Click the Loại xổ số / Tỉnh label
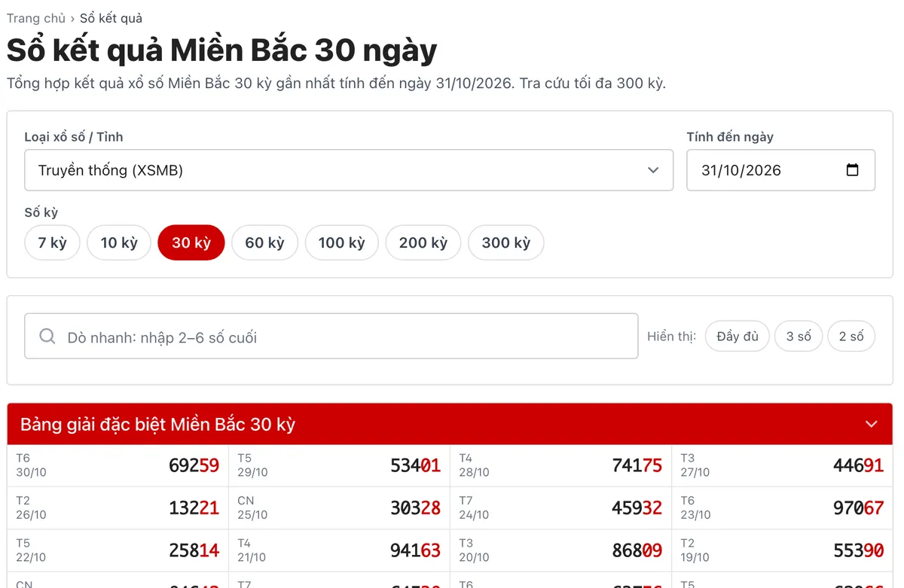Viewport: 904px width, 588px height. 74,137
